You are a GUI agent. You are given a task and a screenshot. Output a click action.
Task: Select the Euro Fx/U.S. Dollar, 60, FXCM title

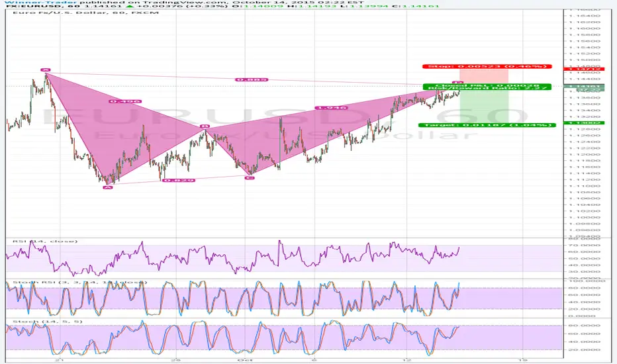click(86, 13)
